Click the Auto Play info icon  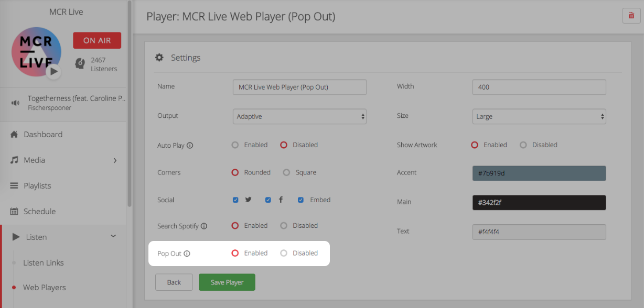tap(190, 146)
